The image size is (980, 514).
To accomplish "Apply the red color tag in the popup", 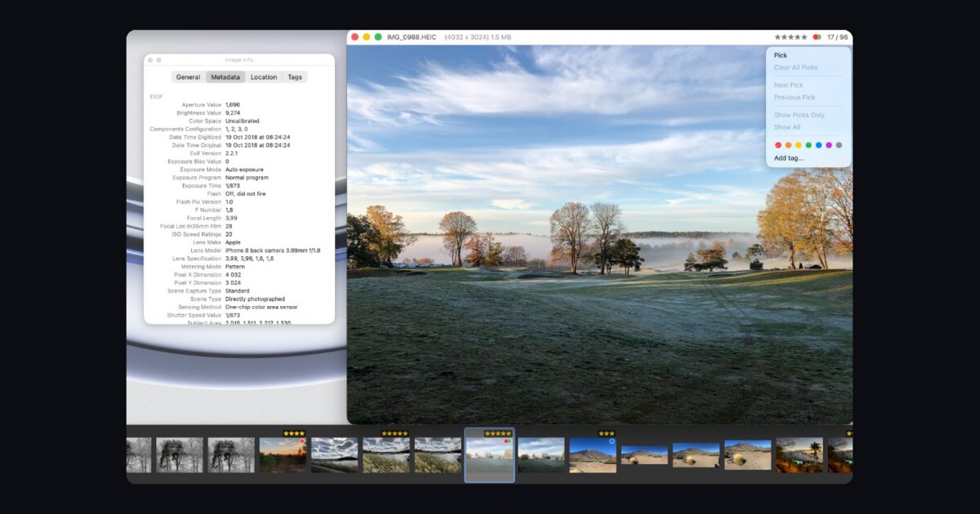I will [x=778, y=145].
